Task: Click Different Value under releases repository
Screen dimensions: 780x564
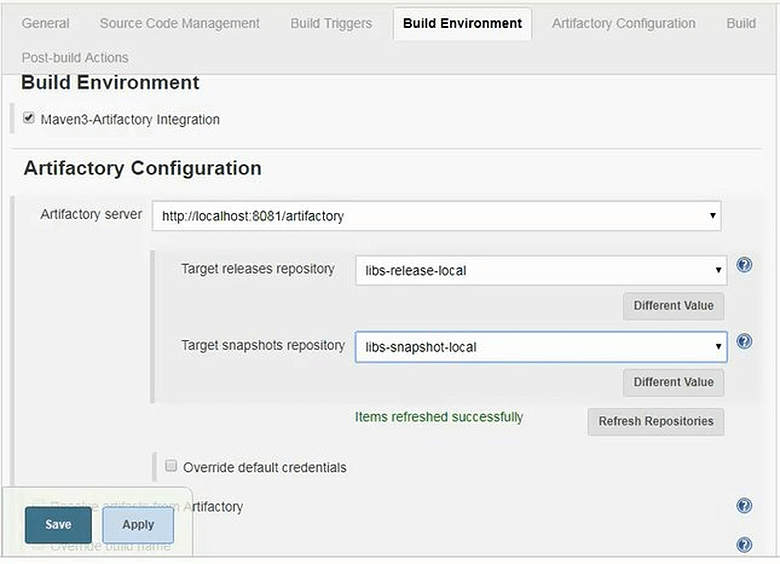Action: pyautogui.click(x=673, y=306)
